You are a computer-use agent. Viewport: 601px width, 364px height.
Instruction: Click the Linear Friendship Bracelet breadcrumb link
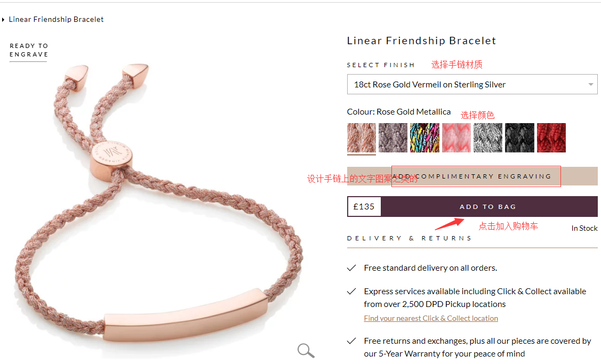coord(56,20)
